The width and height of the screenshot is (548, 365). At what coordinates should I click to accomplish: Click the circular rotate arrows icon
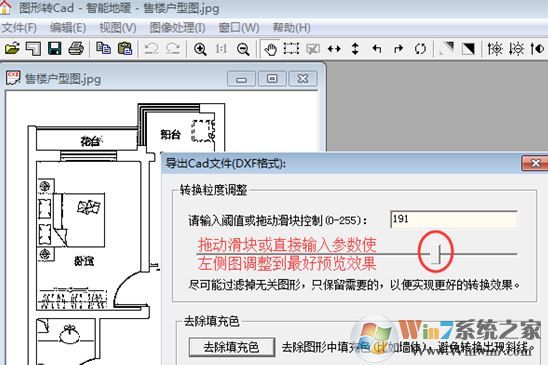point(420,49)
